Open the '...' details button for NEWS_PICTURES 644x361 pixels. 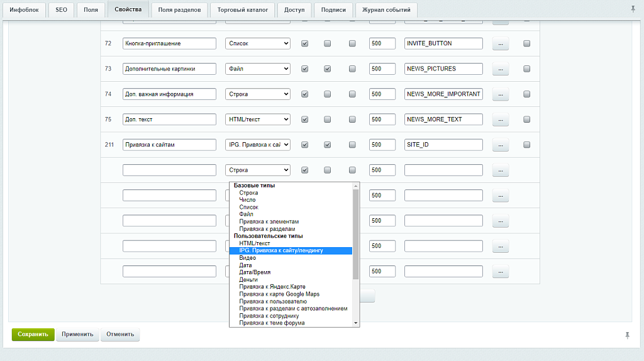point(500,69)
